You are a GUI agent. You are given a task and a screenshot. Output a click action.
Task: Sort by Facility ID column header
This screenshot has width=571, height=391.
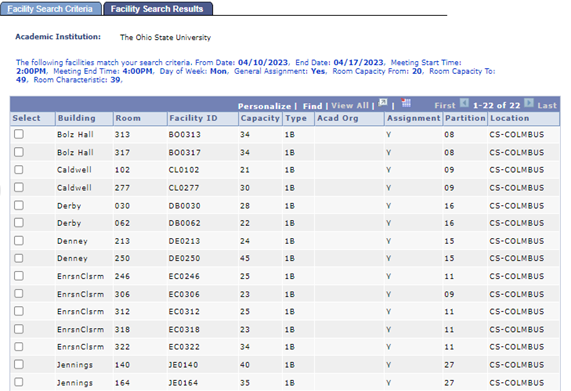point(193,118)
